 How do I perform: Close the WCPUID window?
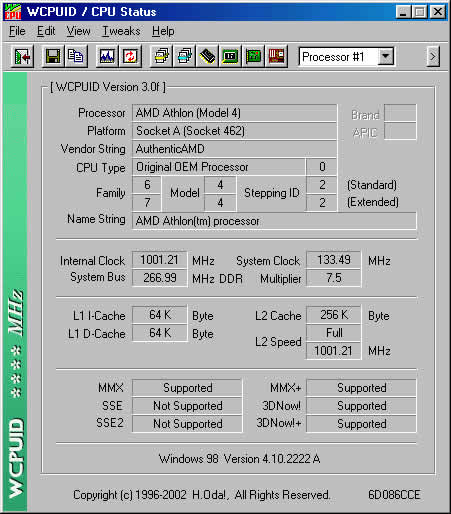point(438,12)
